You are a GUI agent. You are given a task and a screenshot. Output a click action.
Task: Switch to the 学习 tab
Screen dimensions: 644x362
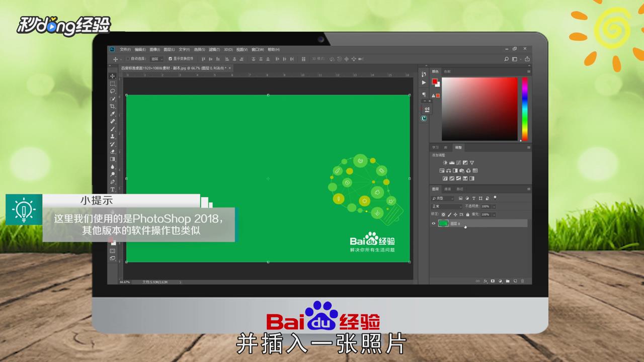[435, 147]
